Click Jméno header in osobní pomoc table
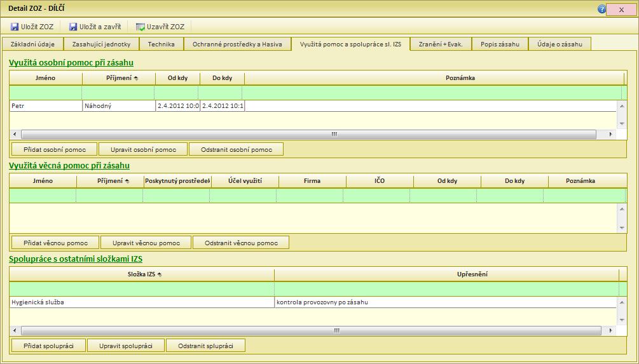The image size is (639, 364). pyautogui.click(x=45, y=78)
